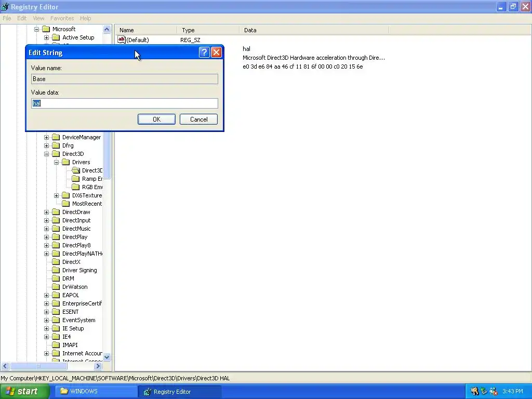Screen dimensions: 532x399
Task: Open the Windows start button
Action: (25, 392)
